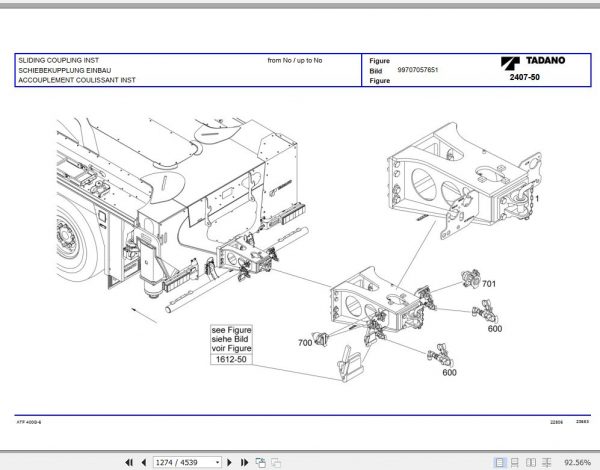Click the go to next view icon
The height and width of the screenshot is (470, 600).
276,462
